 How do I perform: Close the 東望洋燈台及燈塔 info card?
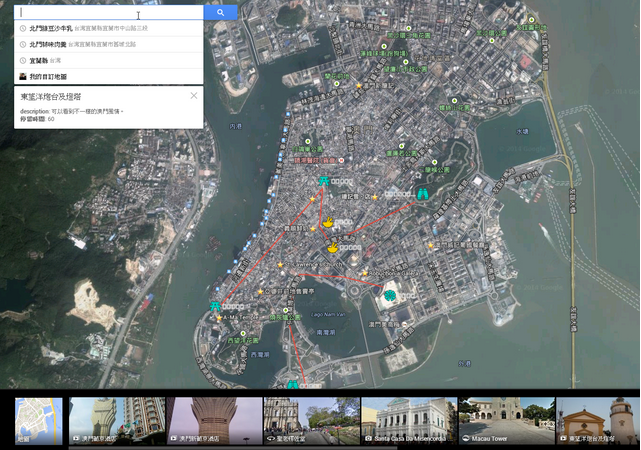(x=194, y=96)
